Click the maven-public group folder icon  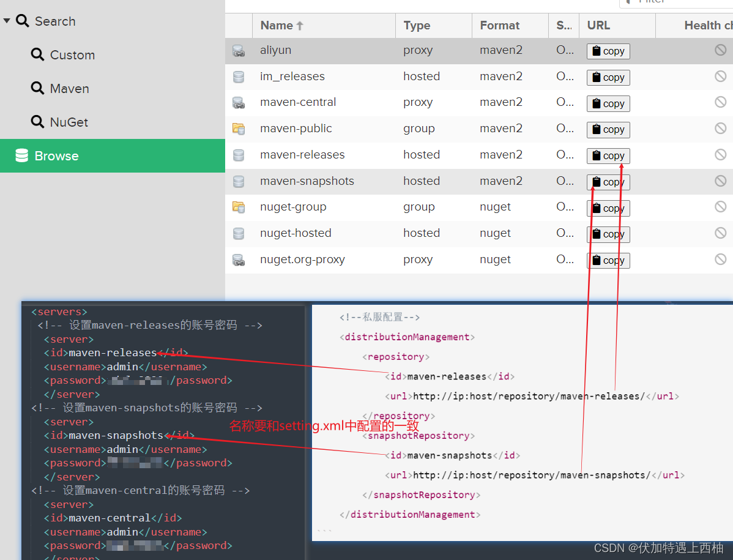tap(239, 129)
